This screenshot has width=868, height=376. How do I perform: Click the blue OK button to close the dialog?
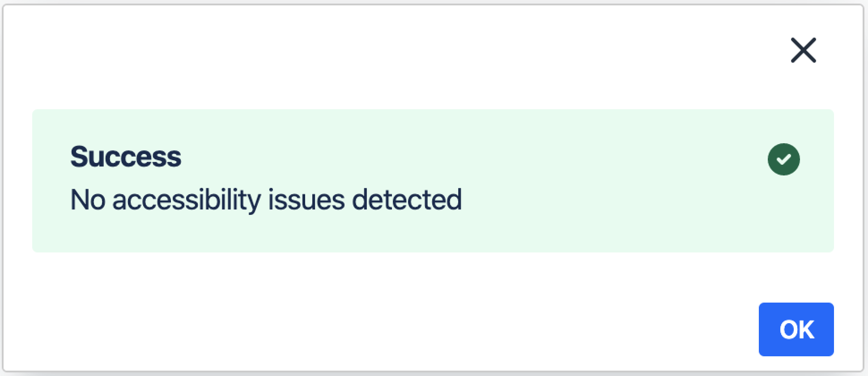pos(796,329)
